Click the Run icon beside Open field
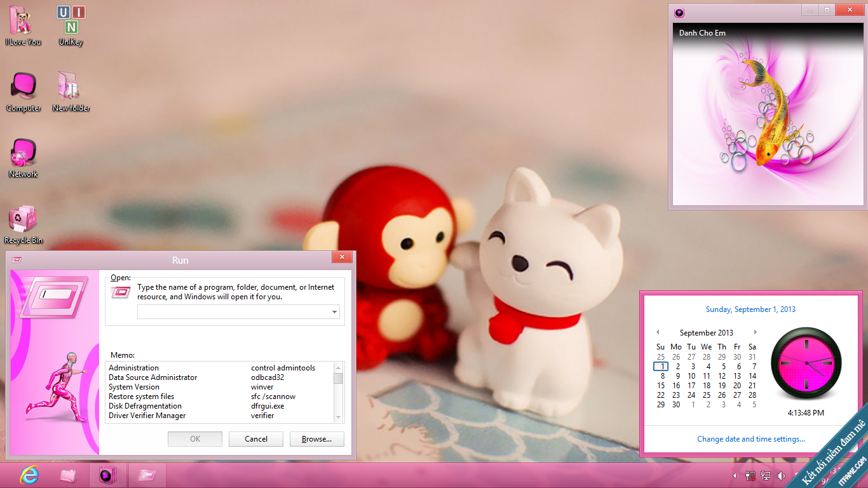Screen dimensions: 868x488 click(121, 292)
